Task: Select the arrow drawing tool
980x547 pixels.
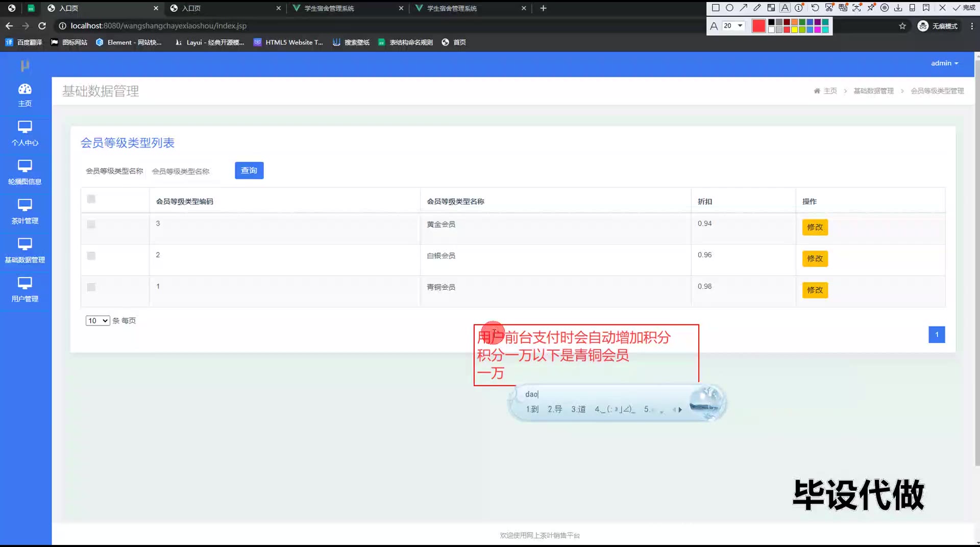Action: click(743, 8)
